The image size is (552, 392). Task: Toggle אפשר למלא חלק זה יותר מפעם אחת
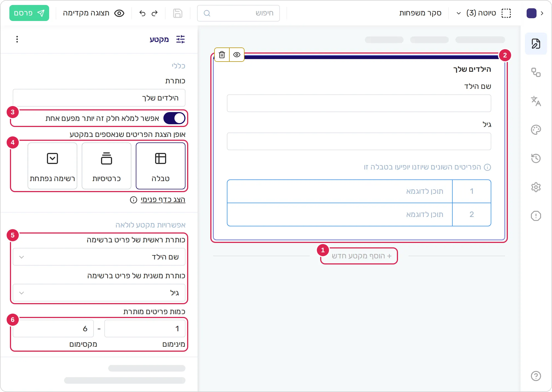pos(174,118)
